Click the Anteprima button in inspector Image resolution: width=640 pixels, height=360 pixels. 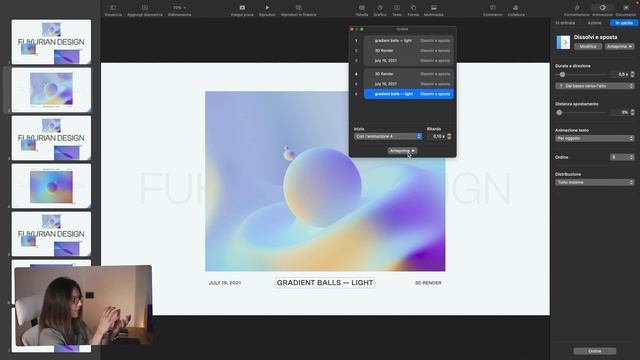[x=619, y=47]
